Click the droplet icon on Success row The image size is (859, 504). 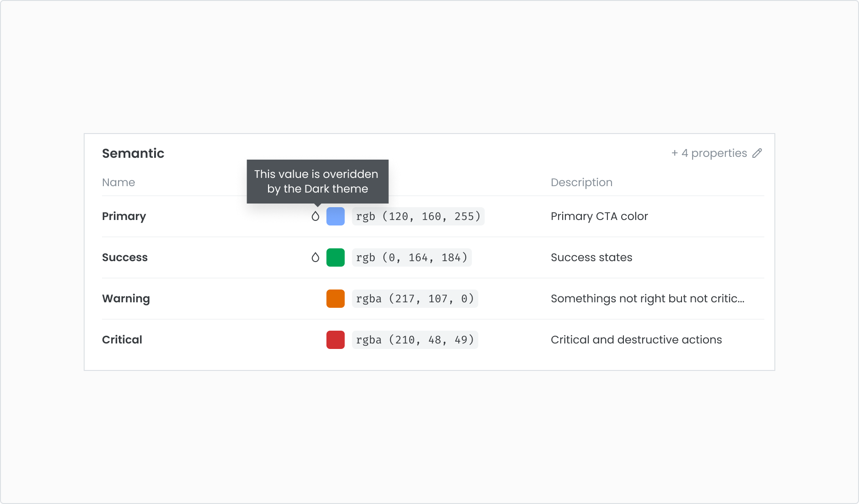coord(315,257)
